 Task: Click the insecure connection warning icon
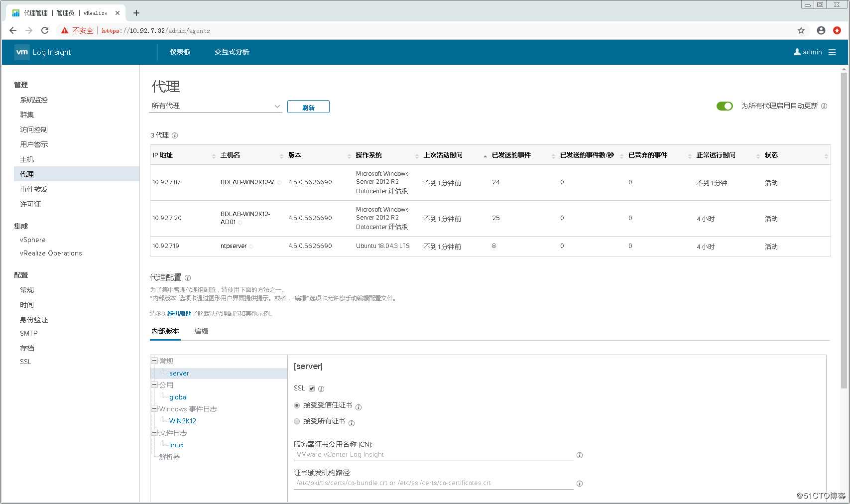pyautogui.click(x=65, y=30)
